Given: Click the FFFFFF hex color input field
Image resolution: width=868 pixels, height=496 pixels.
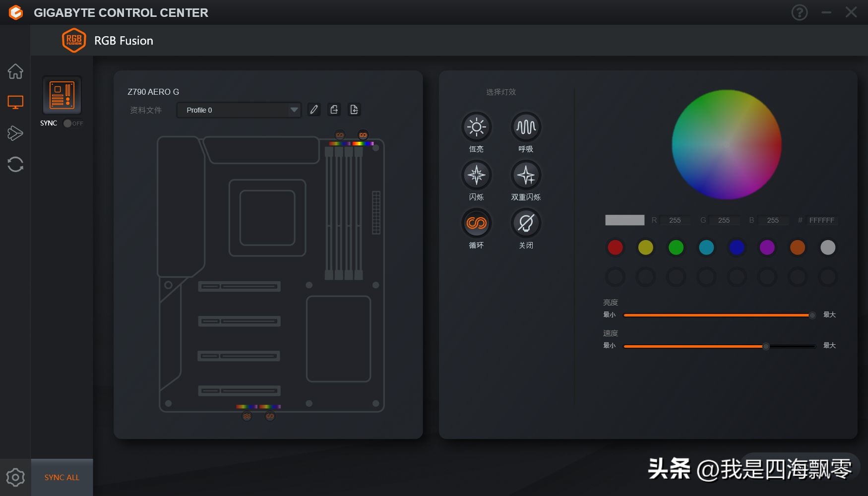Looking at the screenshot, I should coord(822,220).
